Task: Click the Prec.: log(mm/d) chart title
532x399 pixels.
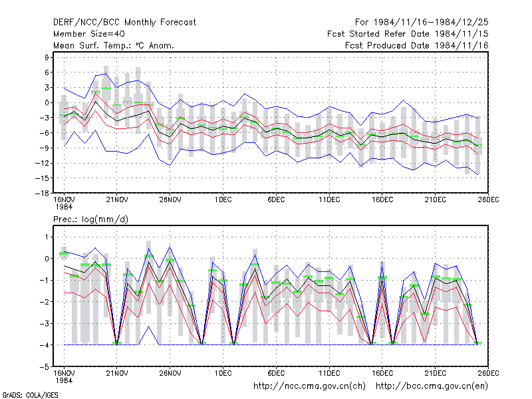Action: [90, 219]
